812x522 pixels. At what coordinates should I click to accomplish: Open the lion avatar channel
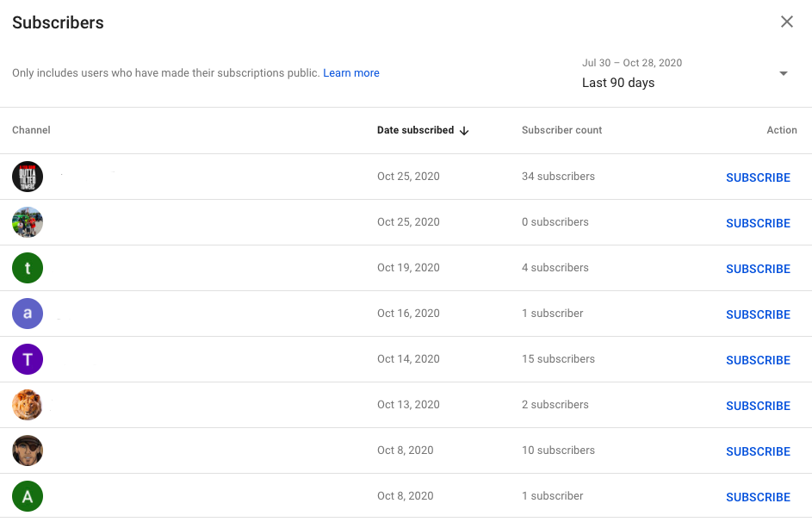[x=28, y=405]
